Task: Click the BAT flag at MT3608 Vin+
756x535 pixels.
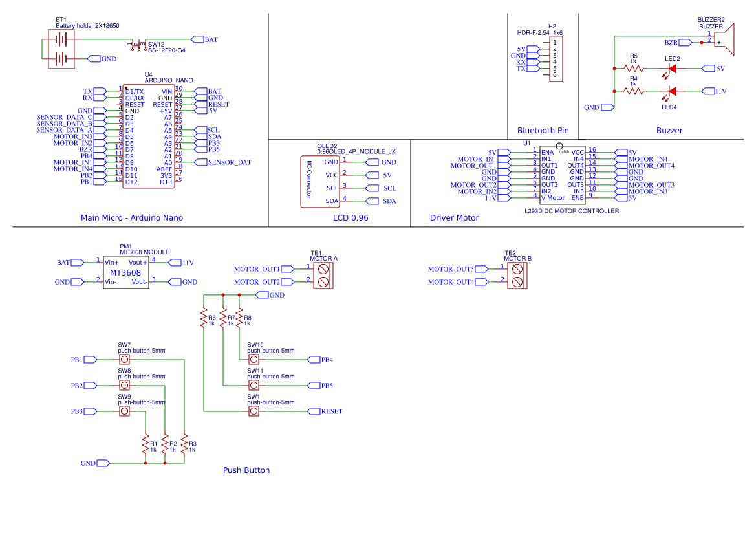Action: tap(70, 263)
